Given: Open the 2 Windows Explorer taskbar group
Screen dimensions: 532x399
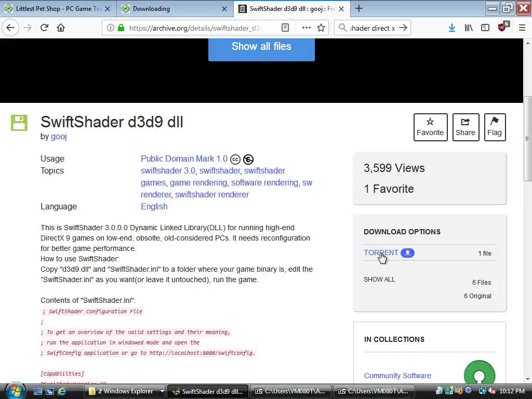Looking at the screenshot, I should pyautogui.click(x=125, y=391).
